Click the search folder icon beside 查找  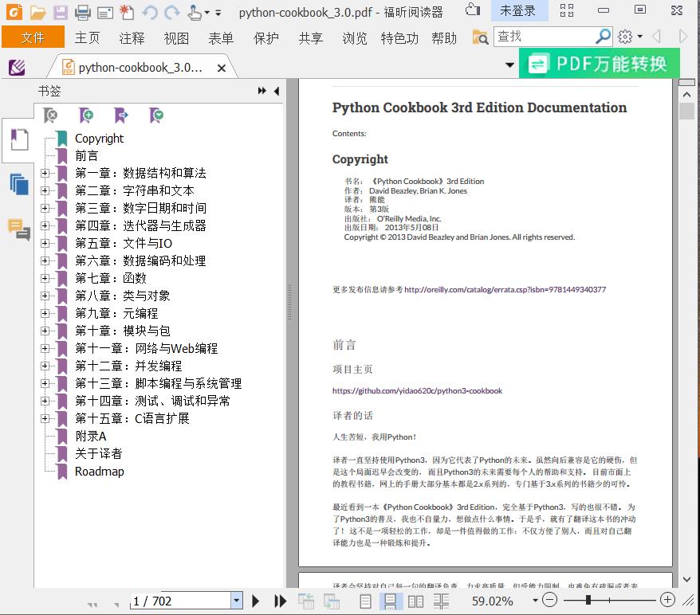481,37
